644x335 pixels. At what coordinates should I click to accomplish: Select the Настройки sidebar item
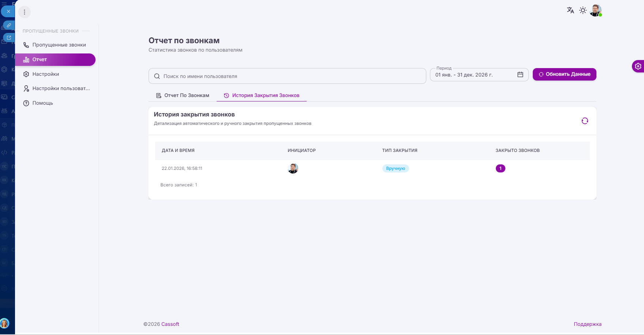click(46, 74)
